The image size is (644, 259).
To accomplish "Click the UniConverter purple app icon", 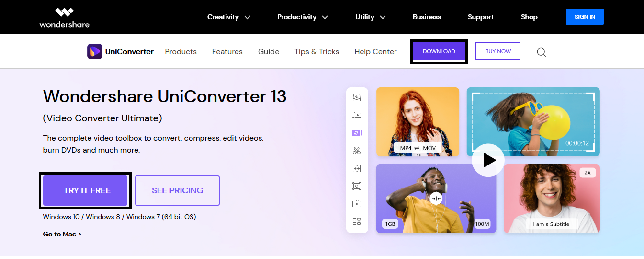I will click(x=95, y=51).
